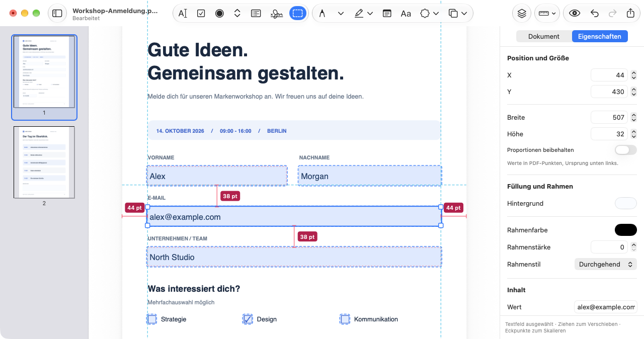This screenshot has width=644, height=339.
Task: Open the Aa font settings
Action: (406, 14)
